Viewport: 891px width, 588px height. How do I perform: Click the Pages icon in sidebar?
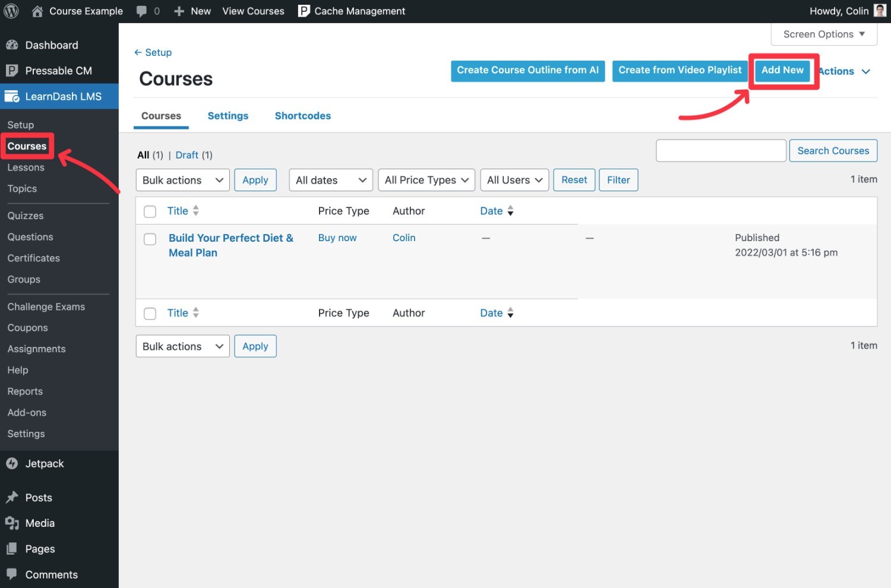(x=12, y=549)
